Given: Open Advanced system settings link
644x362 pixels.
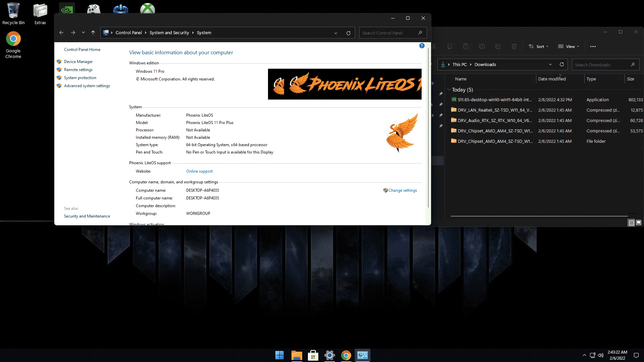Looking at the screenshot, I should (87, 86).
